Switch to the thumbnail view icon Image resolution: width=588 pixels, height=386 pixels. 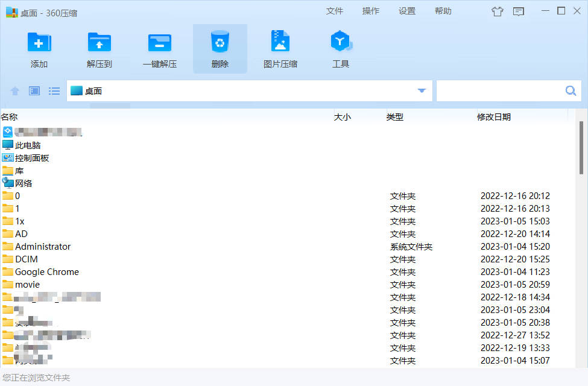tap(34, 91)
